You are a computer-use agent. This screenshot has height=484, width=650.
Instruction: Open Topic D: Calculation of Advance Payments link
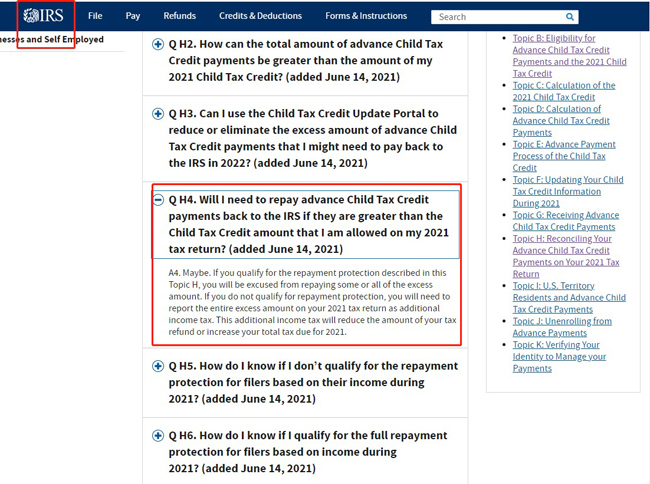(561, 121)
